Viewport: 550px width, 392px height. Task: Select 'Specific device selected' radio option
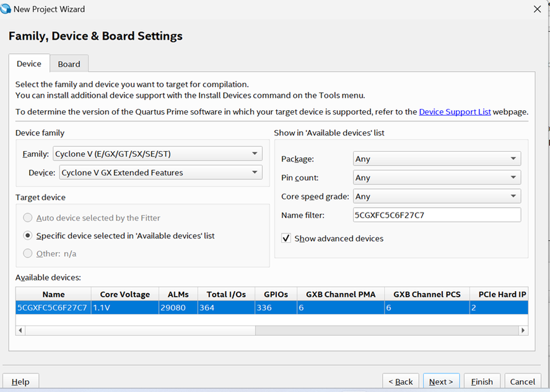[27, 236]
